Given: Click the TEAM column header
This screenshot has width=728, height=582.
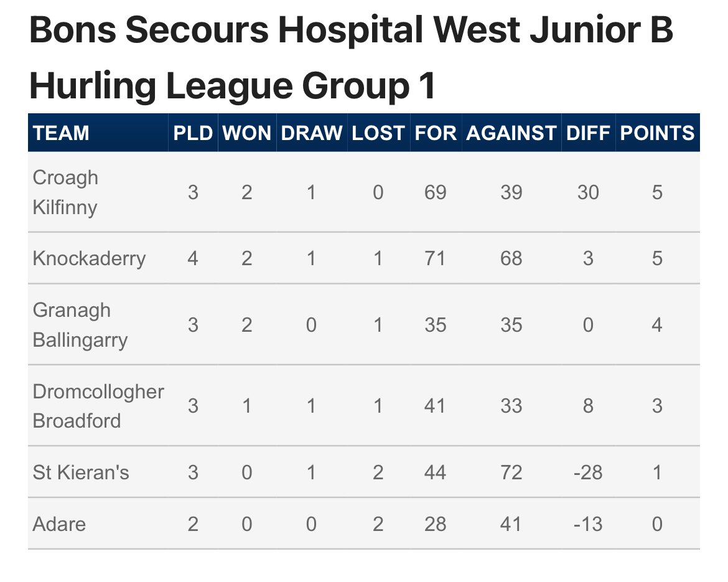Looking at the screenshot, I should pyautogui.click(x=61, y=133).
